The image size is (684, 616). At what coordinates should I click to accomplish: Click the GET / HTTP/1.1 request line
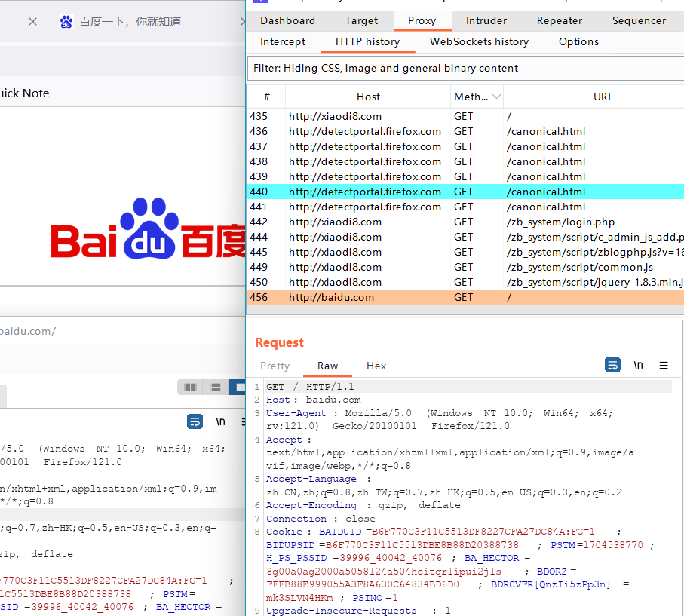coord(310,387)
